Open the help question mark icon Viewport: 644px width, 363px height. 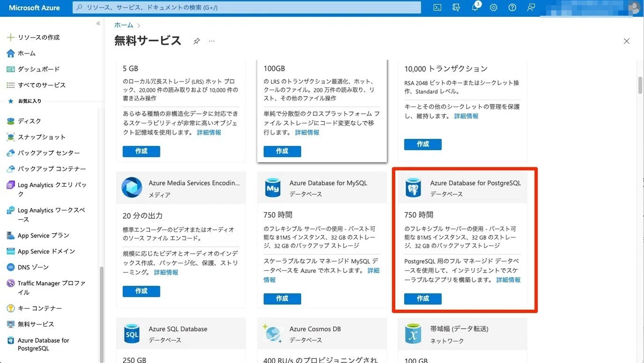pyautogui.click(x=513, y=8)
